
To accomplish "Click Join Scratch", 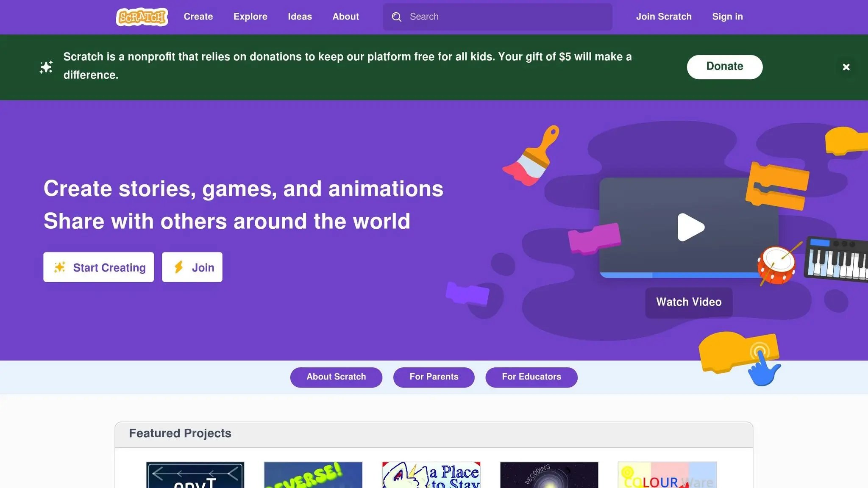I will [664, 17].
